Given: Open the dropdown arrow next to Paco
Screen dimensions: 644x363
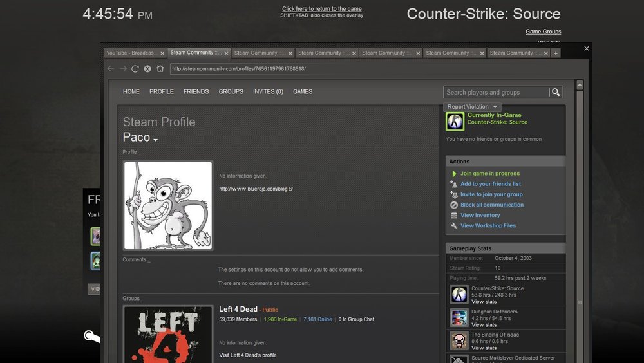Looking at the screenshot, I should [x=156, y=140].
